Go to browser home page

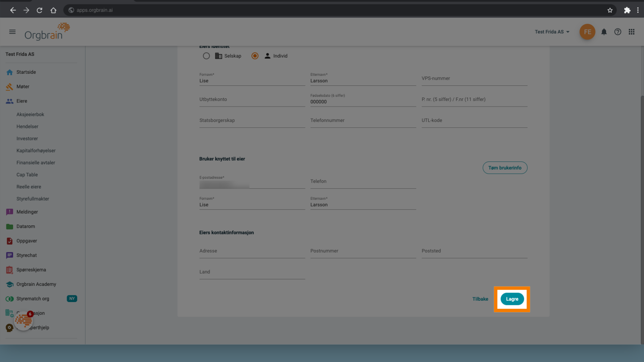coord(53,10)
